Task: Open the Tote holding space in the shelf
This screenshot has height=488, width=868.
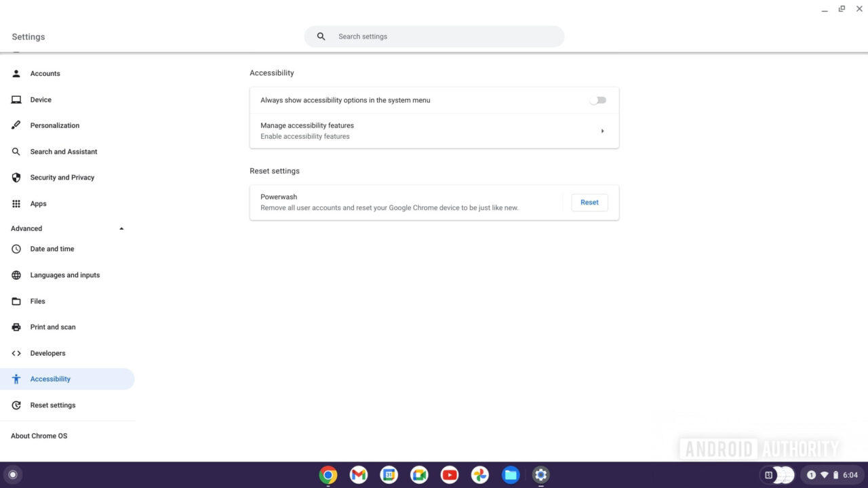Action: click(777, 475)
